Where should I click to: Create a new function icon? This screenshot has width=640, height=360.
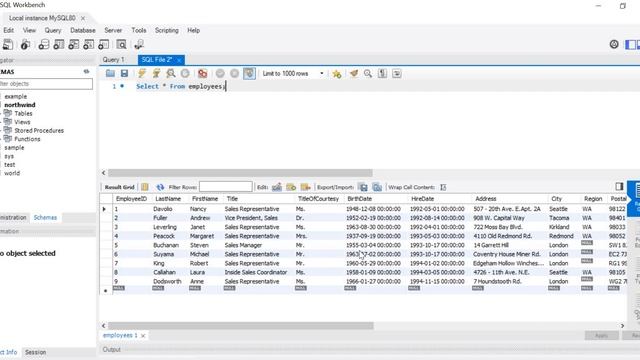coord(104,44)
